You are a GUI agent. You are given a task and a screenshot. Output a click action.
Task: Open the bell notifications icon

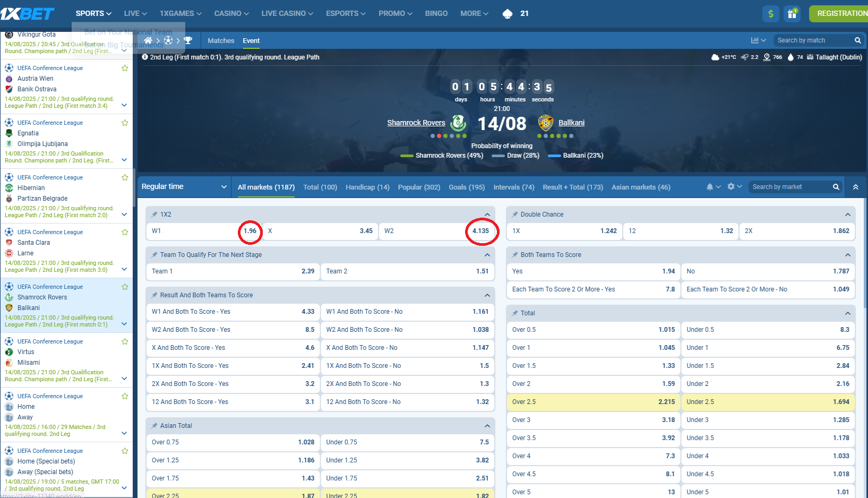(710, 187)
